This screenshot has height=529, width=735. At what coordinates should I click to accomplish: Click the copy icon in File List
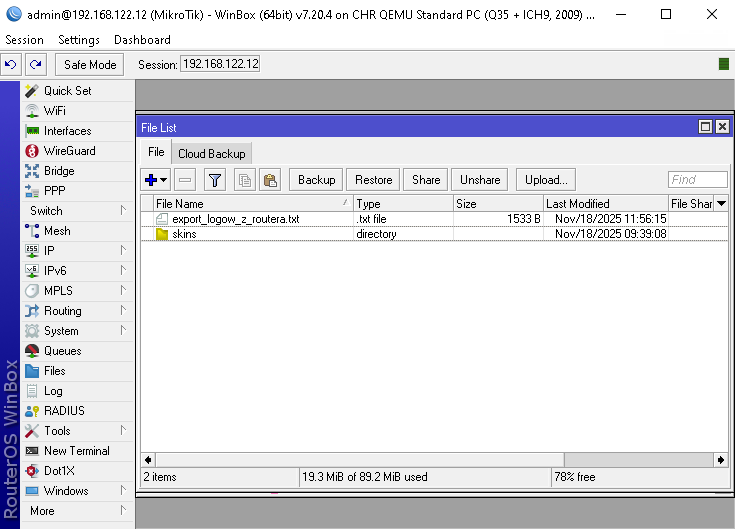click(x=245, y=180)
